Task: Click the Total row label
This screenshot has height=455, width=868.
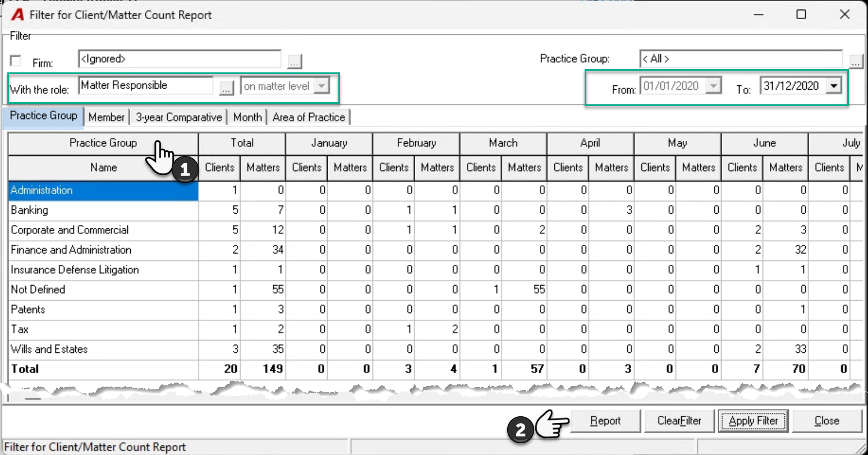Action: click(x=25, y=369)
